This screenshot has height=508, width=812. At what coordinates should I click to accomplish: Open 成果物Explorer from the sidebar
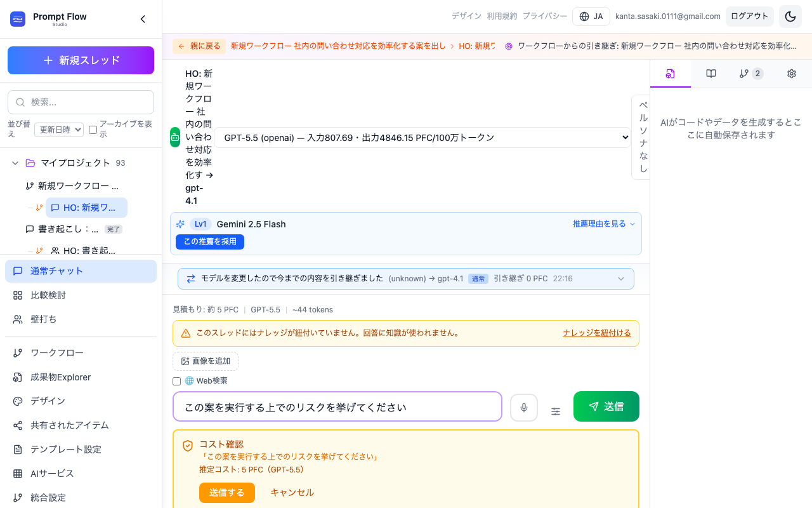(x=81, y=377)
